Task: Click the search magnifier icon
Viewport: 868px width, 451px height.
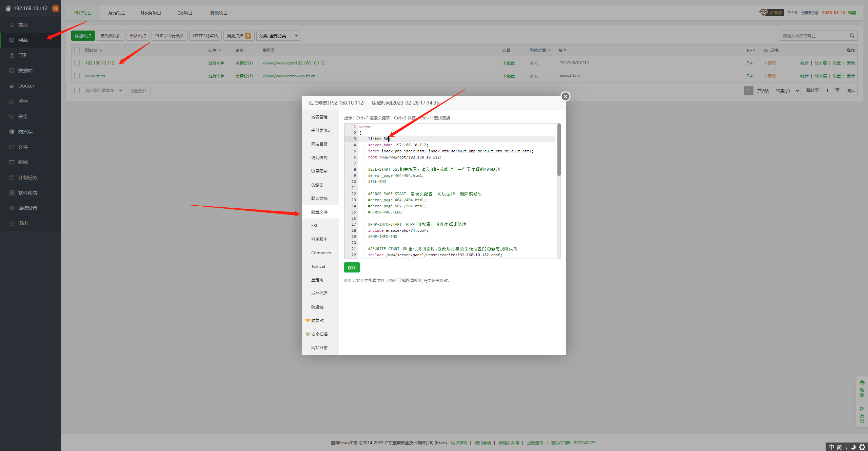Action: pos(852,36)
